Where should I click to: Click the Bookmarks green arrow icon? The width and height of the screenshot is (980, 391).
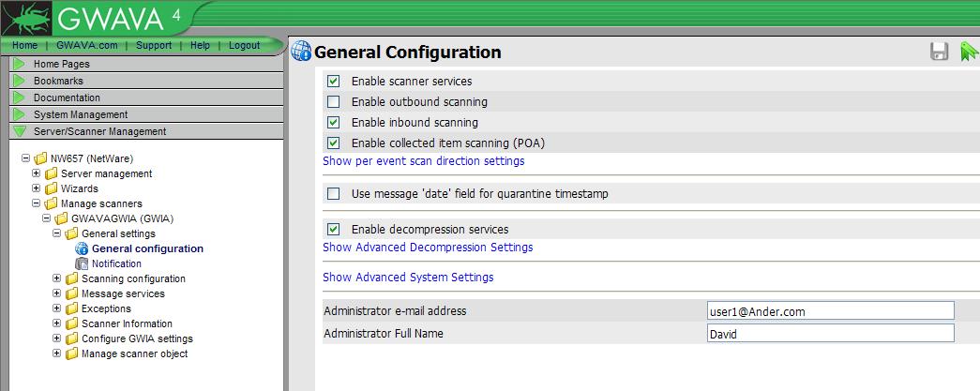(20, 81)
